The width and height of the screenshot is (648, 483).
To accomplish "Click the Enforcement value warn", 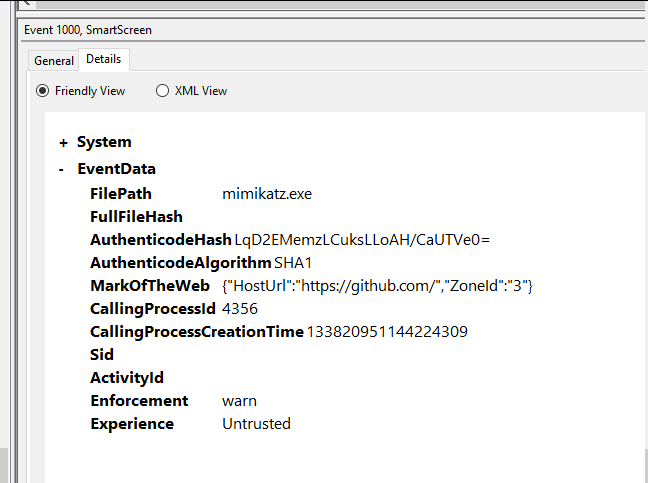I will (x=240, y=401).
